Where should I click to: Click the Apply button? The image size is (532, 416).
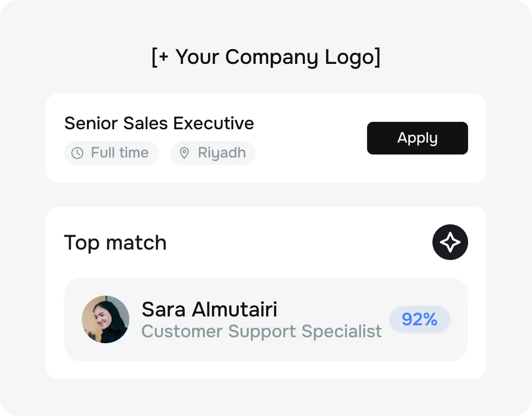point(417,138)
